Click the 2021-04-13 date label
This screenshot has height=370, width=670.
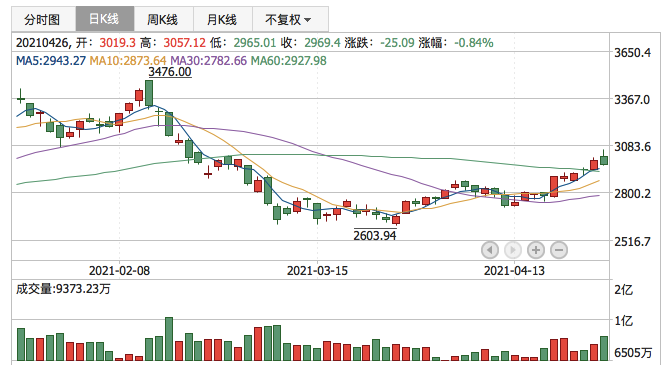point(514,271)
